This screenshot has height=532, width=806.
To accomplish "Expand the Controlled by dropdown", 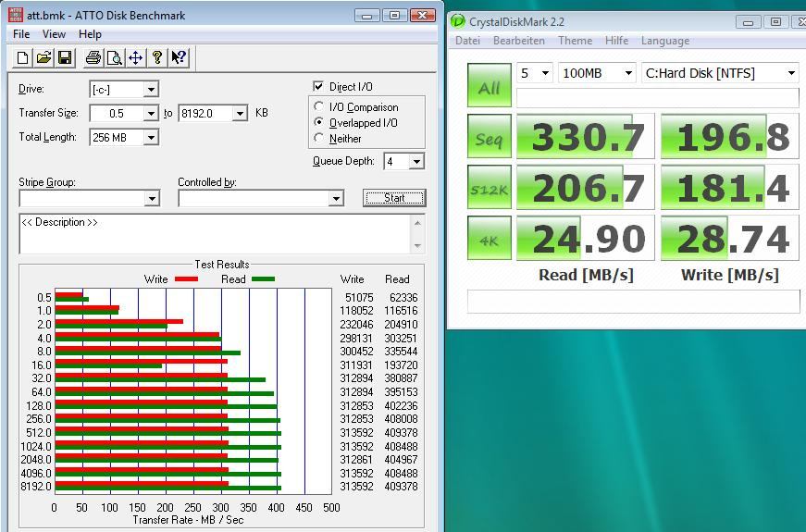I will [336, 198].
